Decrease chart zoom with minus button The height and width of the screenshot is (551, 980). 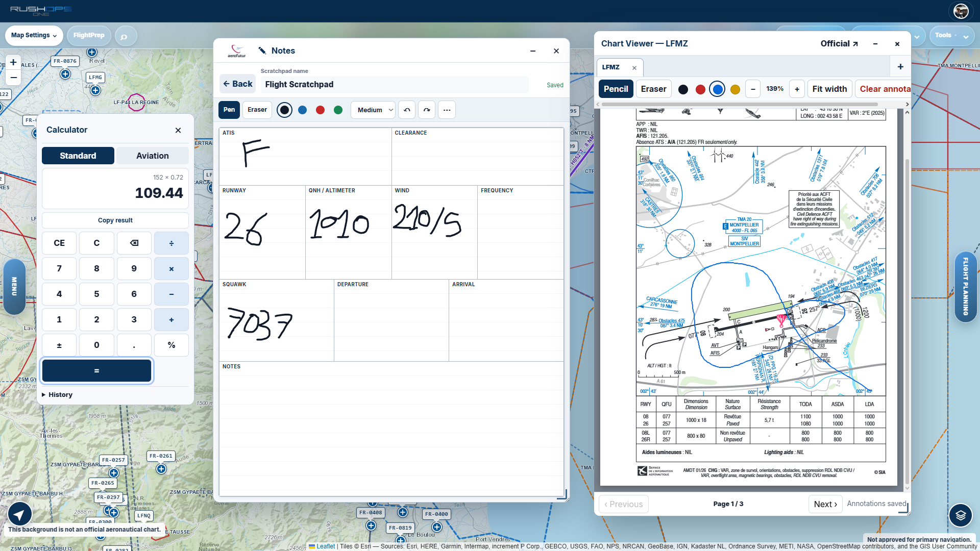click(753, 89)
